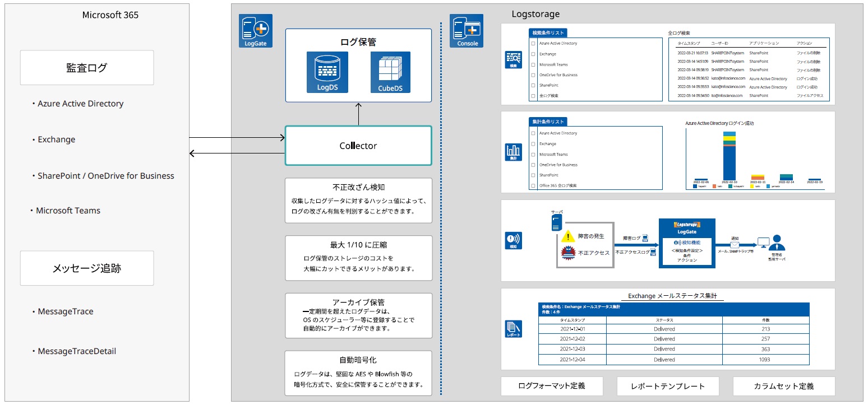Viewport: 868px width, 405px height.
Task: Open the カラムセット定義 button
Action: coord(783,386)
